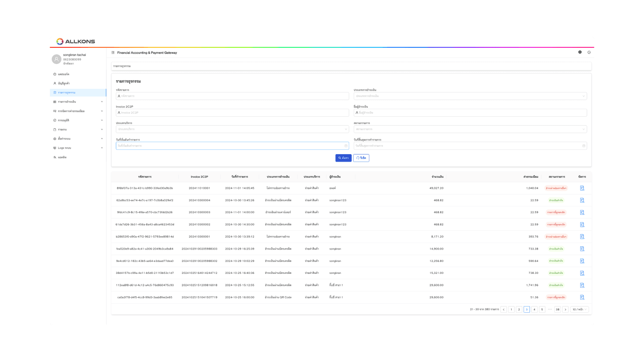View details for first transaction row
Screen dimensions: 644x362
point(582,188)
